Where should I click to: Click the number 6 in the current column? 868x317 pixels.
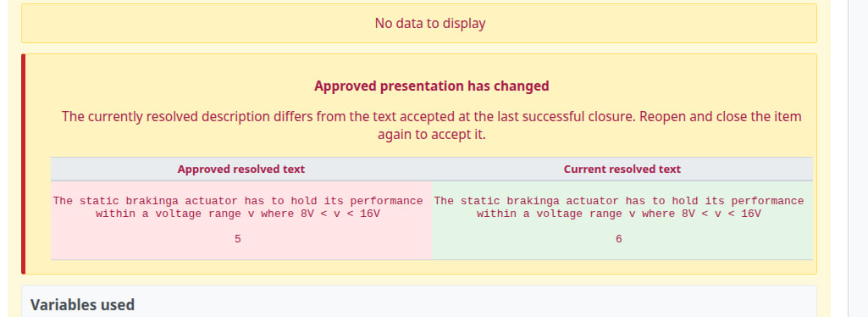(x=619, y=239)
